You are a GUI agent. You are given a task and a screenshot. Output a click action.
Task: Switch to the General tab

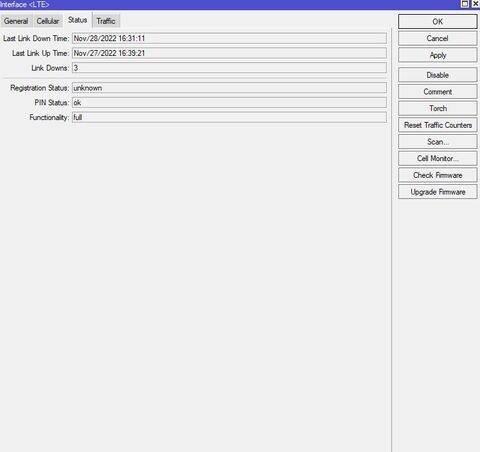coord(16,21)
